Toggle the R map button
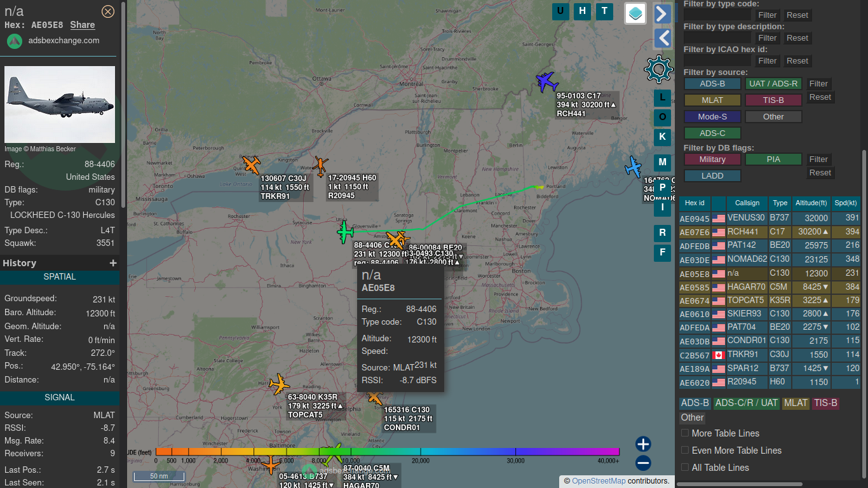The height and width of the screenshot is (488, 868). point(662,233)
